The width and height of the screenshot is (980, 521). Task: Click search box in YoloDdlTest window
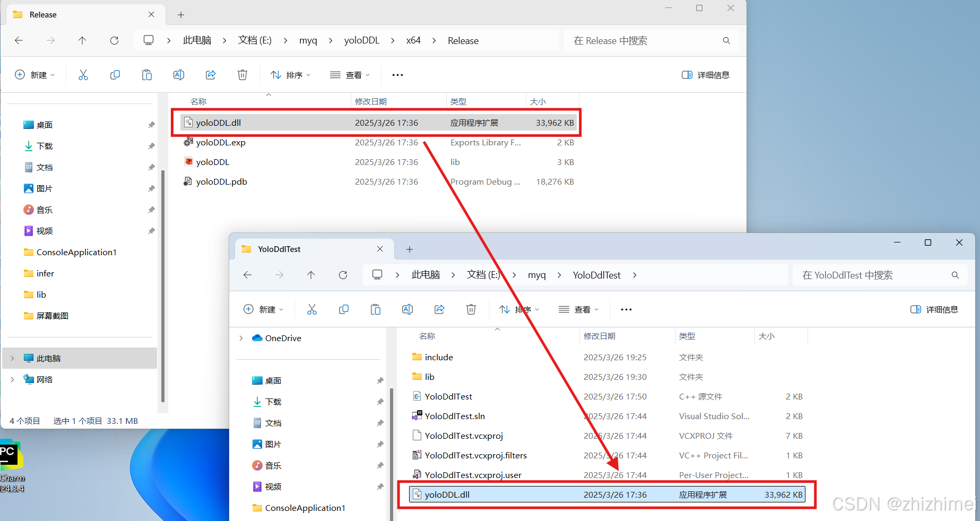click(880, 275)
